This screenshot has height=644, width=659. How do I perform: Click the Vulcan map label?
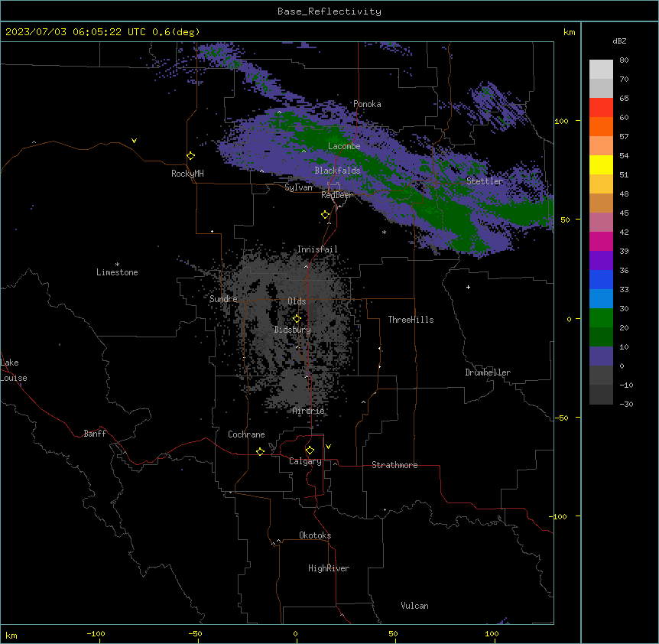tap(414, 606)
